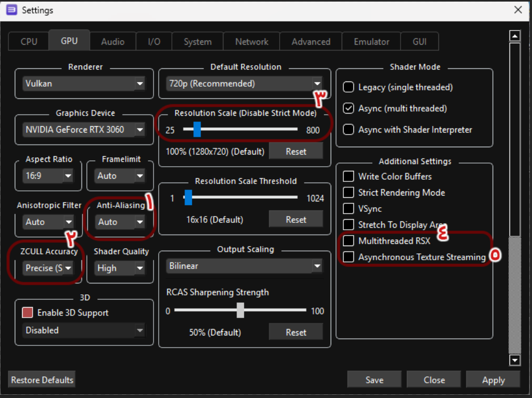Click Restore Defaults button
Screen dimensions: 532x398
tap(42, 380)
